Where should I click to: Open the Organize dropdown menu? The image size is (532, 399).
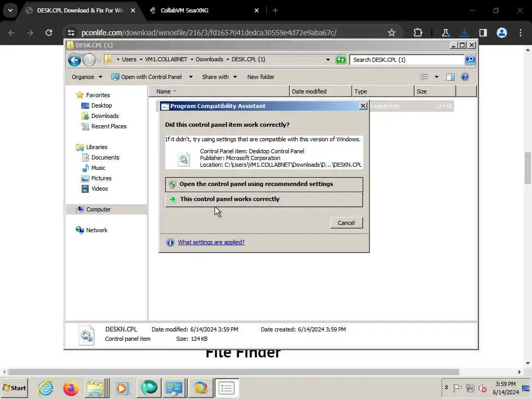(x=87, y=77)
